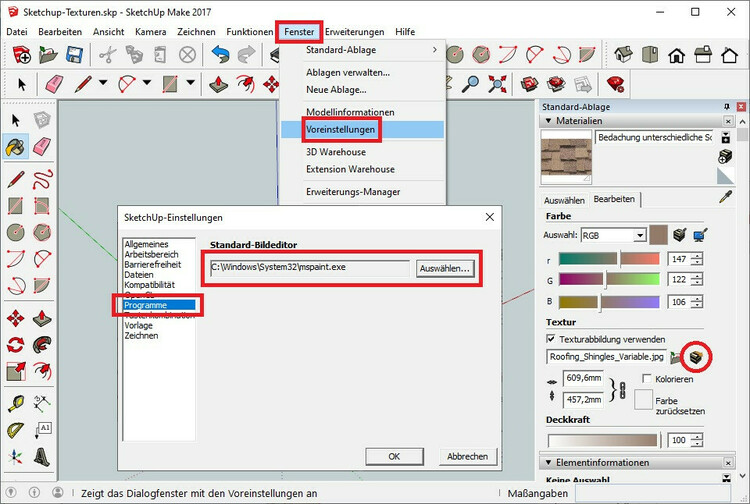Image resolution: width=750 pixels, height=504 pixels.
Task: Select the Freehand drawing tool
Action: pos(42,180)
